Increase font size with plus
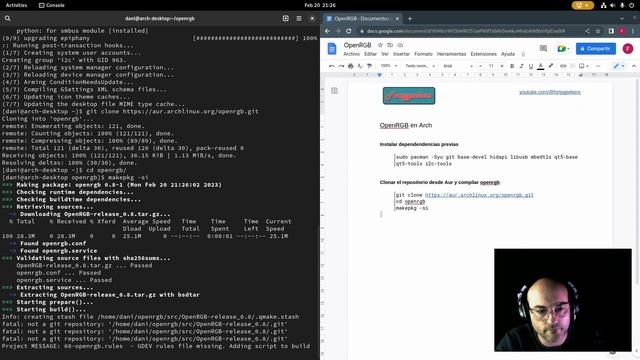Image resolution: width=640 pixels, height=360 pixels. tap(502, 66)
